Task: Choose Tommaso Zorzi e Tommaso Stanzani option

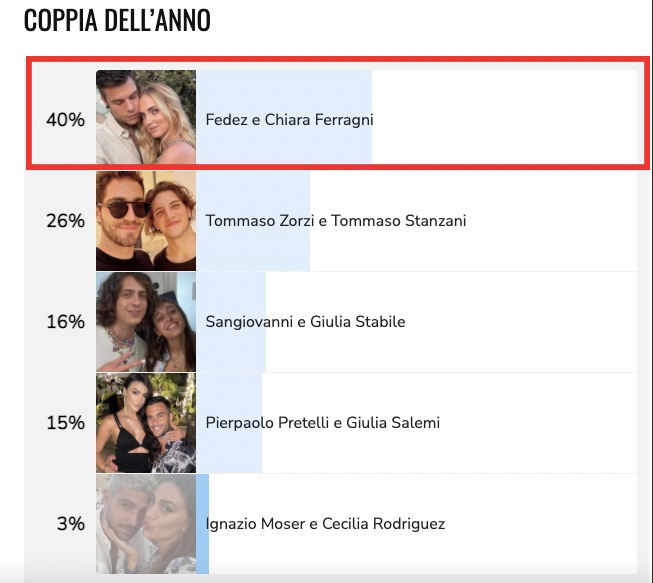Action: coord(336,221)
